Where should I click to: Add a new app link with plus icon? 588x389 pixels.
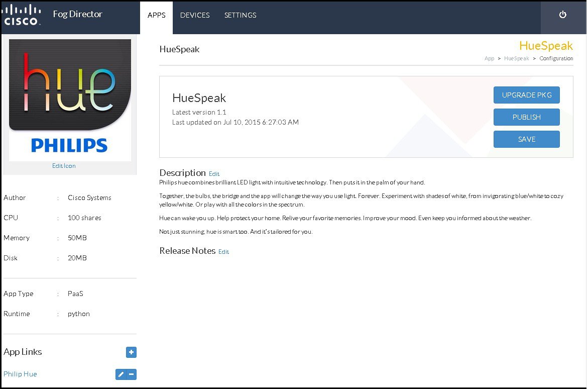tap(132, 353)
